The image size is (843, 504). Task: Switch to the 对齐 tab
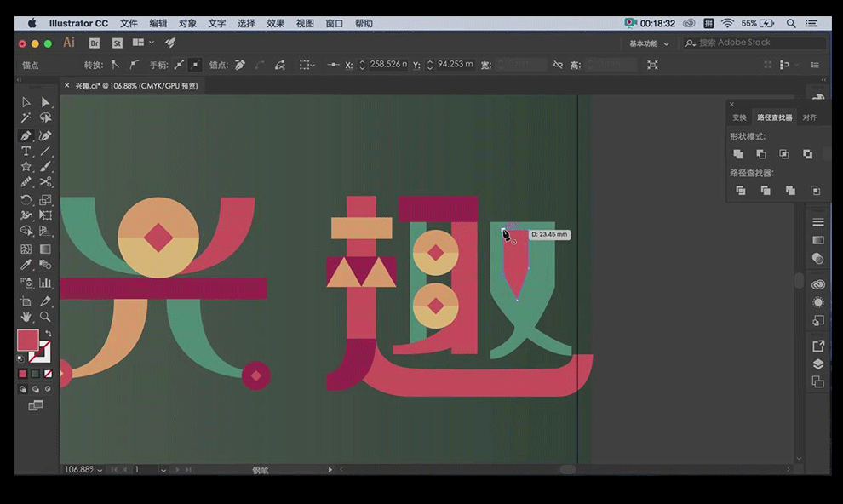(x=809, y=117)
